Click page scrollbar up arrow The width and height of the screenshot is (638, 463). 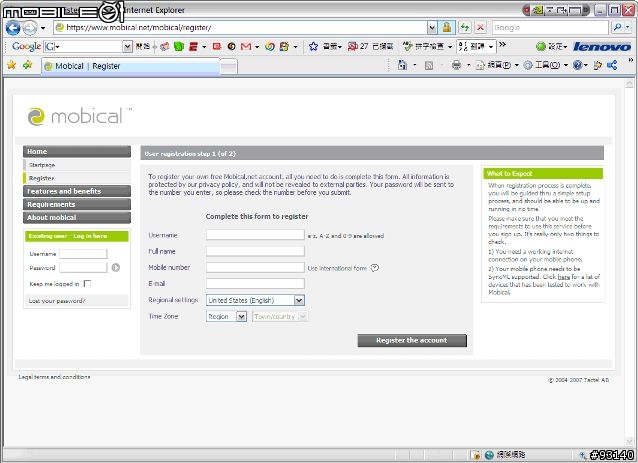pos(629,83)
